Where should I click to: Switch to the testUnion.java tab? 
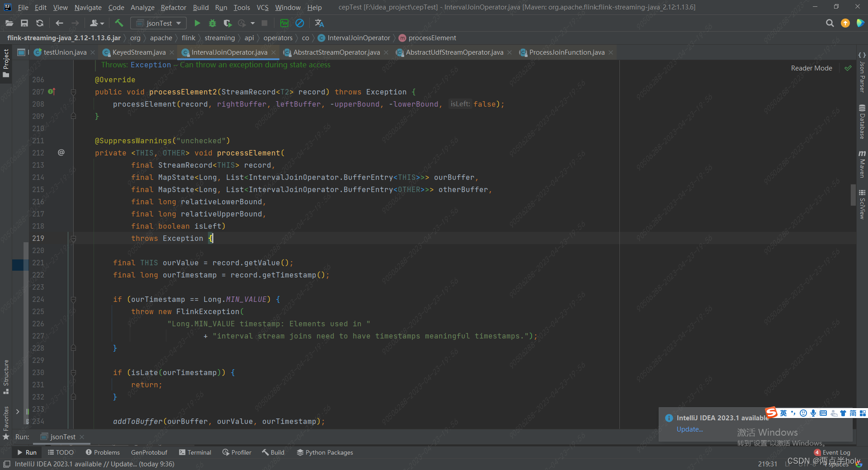65,52
